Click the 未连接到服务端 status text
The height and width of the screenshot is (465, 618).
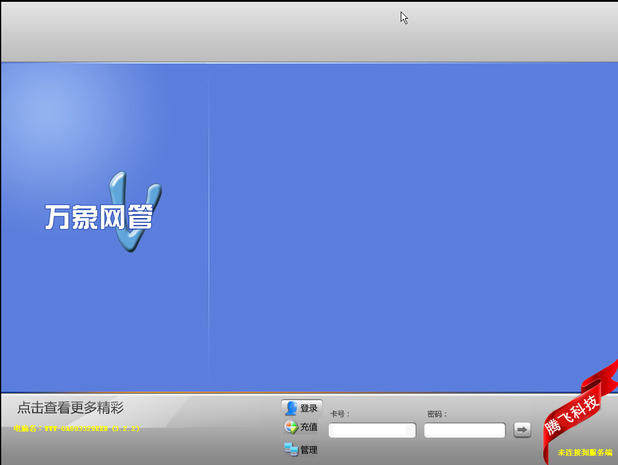[x=585, y=452]
